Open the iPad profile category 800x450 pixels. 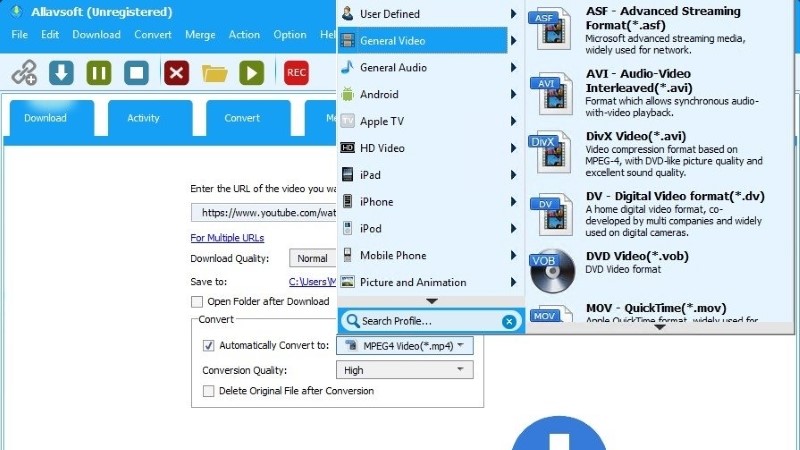pos(430,175)
